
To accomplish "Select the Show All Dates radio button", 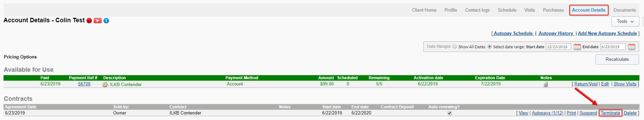I will pos(455,47).
